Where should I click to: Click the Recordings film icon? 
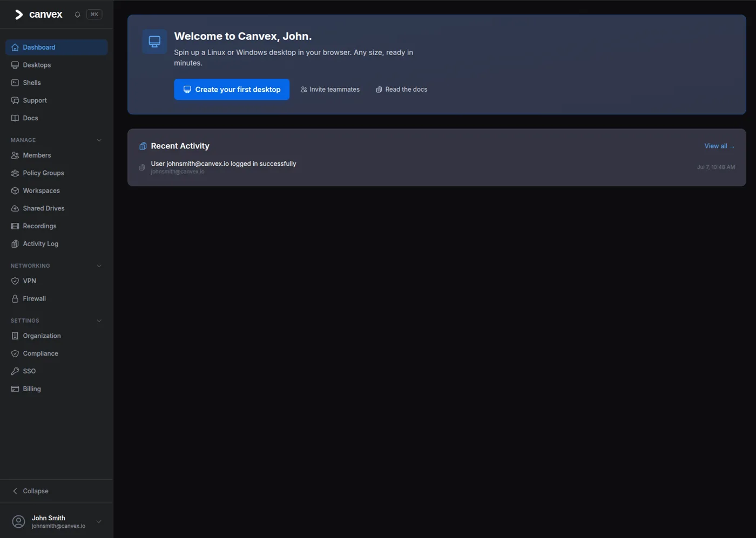click(15, 226)
